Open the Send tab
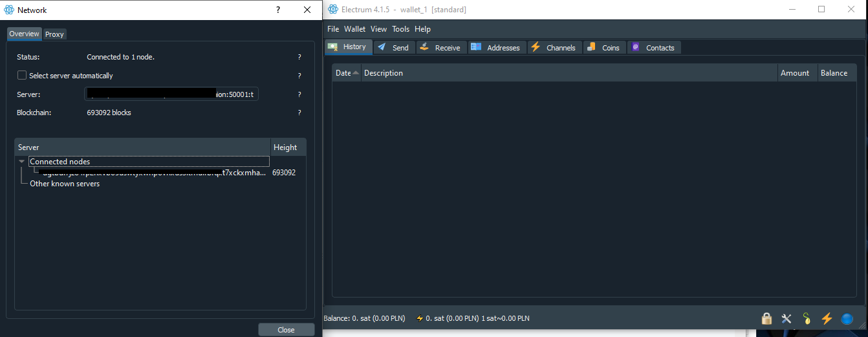This screenshot has width=868, height=337. coord(393,47)
